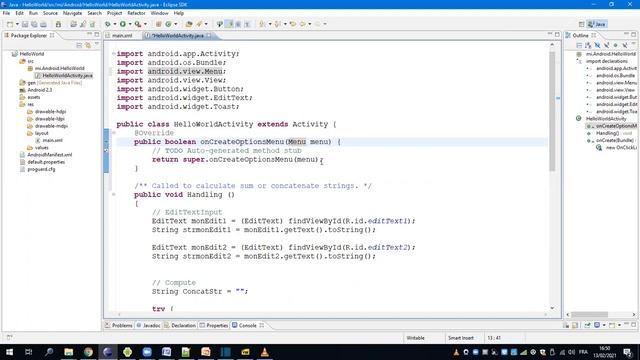The image size is (640, 360).
Task: Switch to the Javadoc tab
Action: click(x=148, y=325)
